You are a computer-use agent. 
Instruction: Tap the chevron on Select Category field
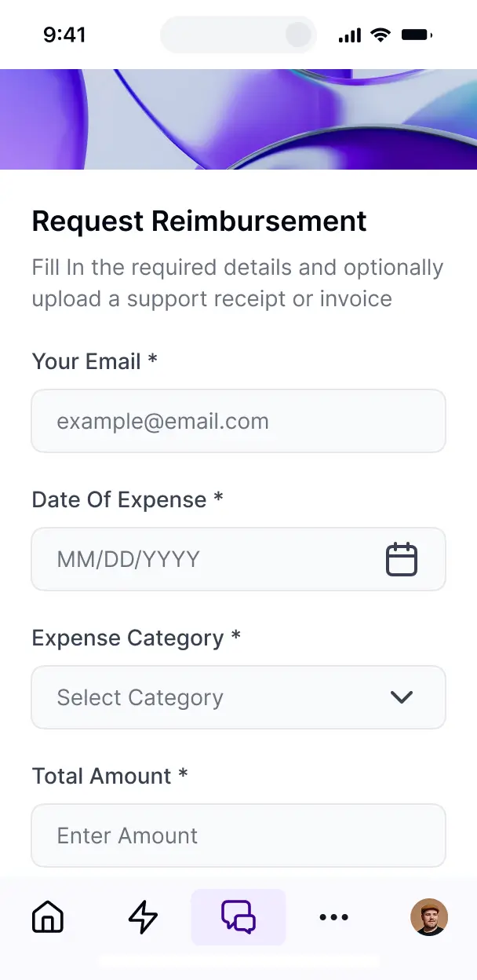pyautogui.click(x=402, y=697)
